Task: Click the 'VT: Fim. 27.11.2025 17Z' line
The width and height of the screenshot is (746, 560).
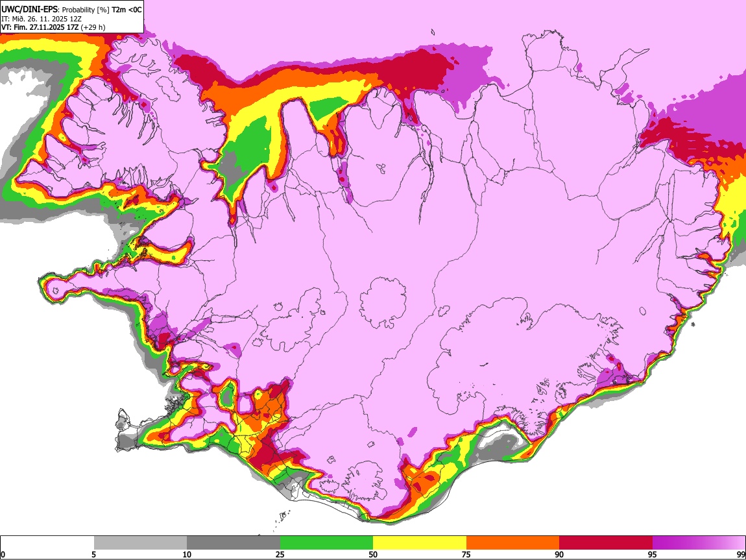Action: tap(40, 28)
